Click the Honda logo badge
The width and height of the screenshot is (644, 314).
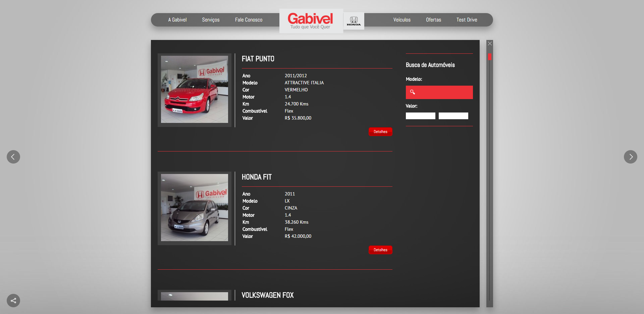tap(354, 21)
